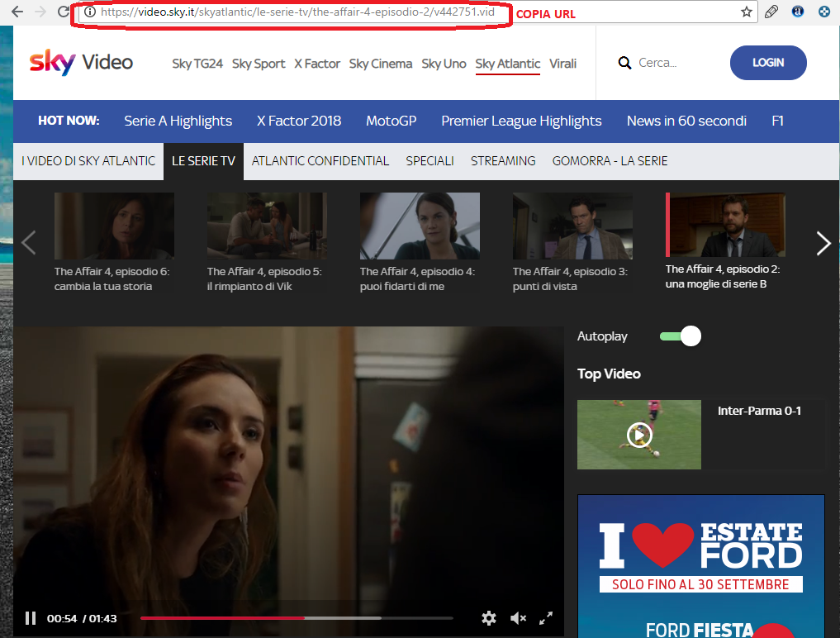Click the pen/eyedropper extension icon
Image resolution: width=840 pixels, height=638 pixels.
coord(771,12)
